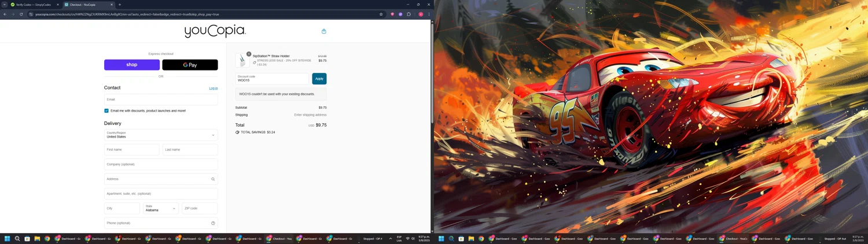
Task: Open the purple extension icon in toolbar
Action: (400, 14)
